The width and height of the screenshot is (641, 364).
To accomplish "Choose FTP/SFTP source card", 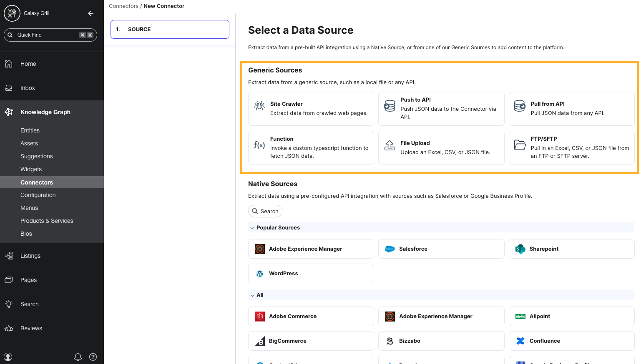I will pos(572,148).
